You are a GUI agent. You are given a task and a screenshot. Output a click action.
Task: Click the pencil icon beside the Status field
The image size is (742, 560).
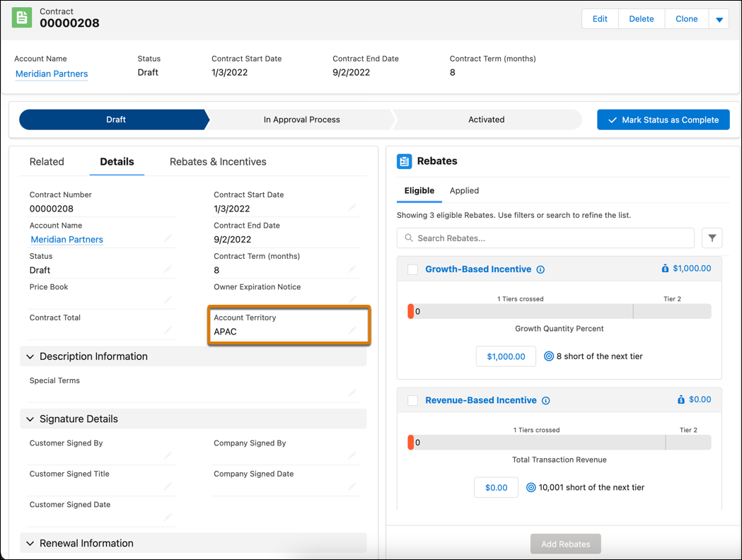click(168, 269)
